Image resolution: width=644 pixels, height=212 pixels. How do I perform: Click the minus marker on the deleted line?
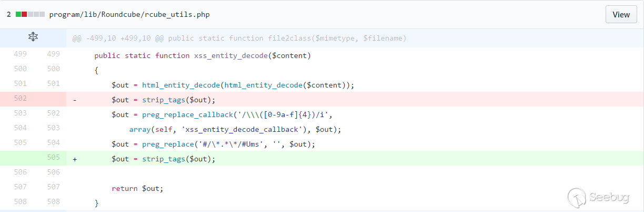[75, 100]
